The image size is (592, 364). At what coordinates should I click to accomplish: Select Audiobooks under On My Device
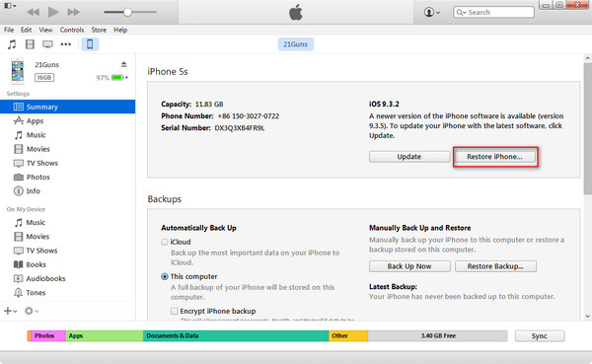pos(67,278)
